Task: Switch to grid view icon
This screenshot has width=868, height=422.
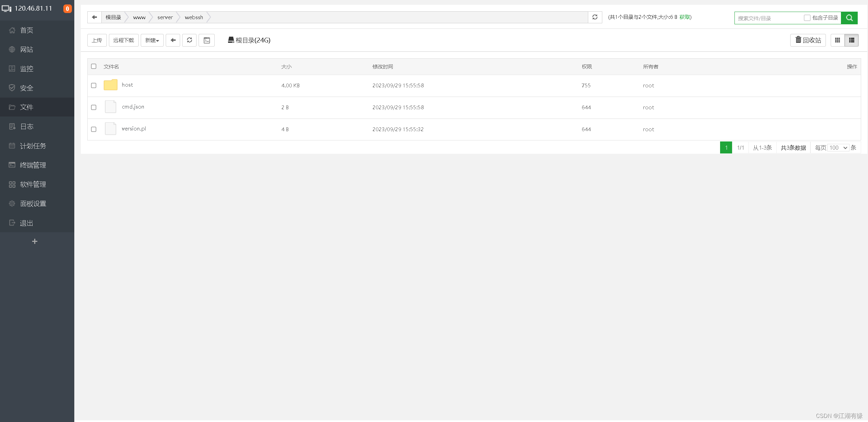Action: pos(838,40)
